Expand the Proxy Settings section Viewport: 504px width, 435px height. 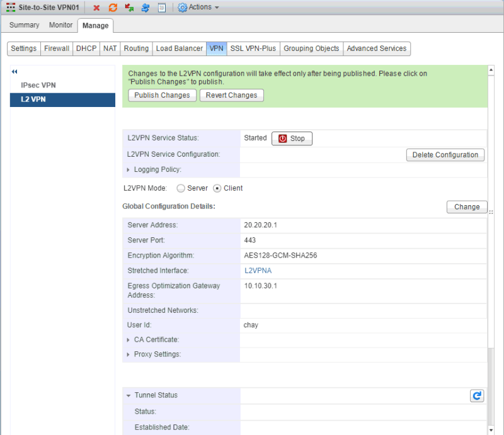(x=129, y=354)
